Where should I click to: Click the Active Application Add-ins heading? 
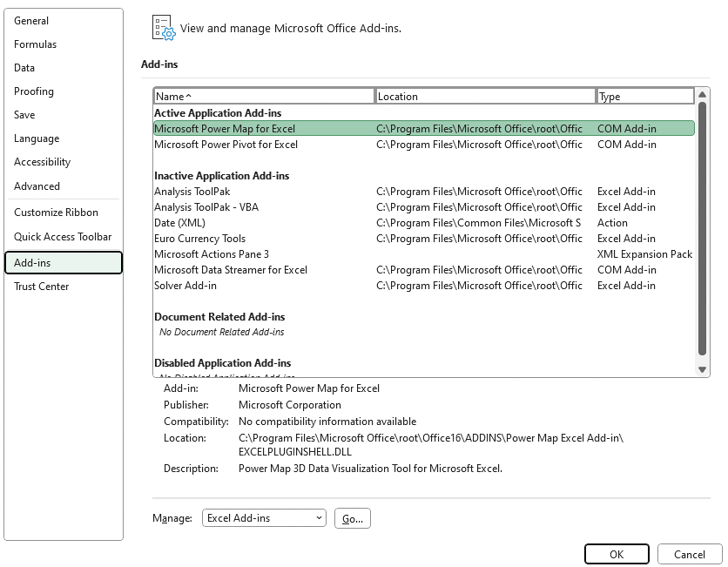click(218, 113)
